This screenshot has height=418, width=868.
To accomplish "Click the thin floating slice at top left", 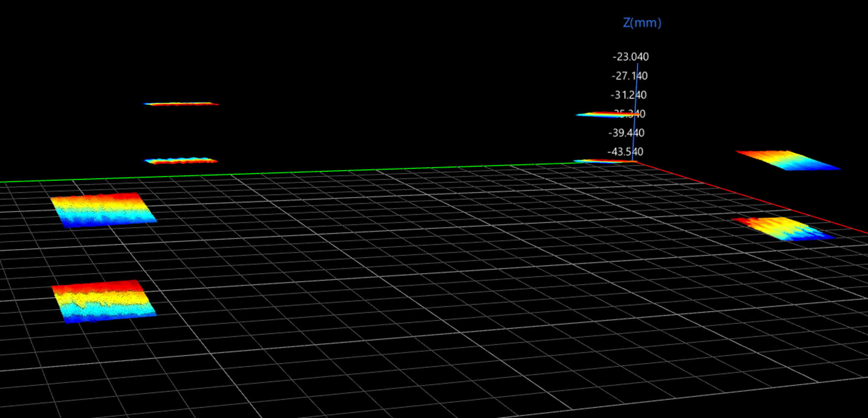I will [x=181, y=103].
